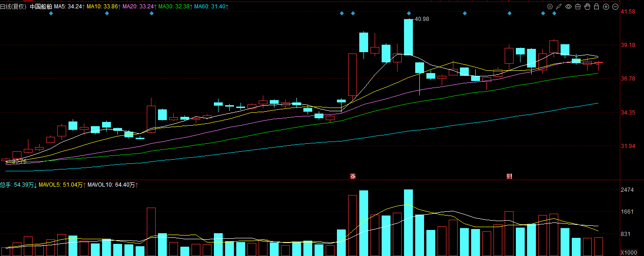Click the 39.18 price axis value
The image size is (644, 256).
tap(628, 45)
